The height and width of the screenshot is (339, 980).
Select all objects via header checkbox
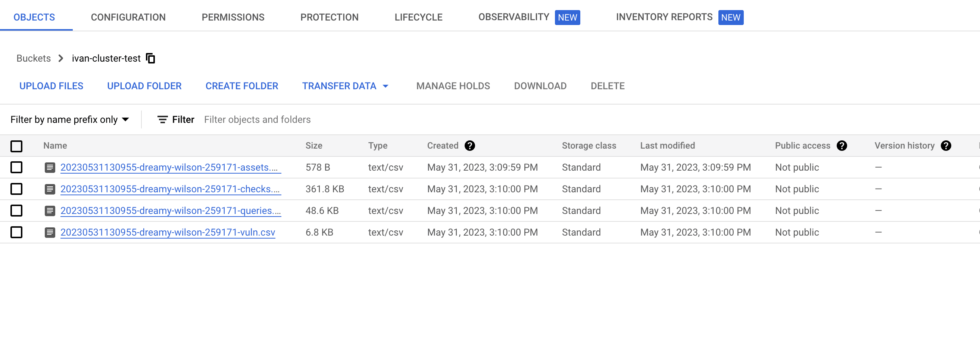click(x=16, y=146)
